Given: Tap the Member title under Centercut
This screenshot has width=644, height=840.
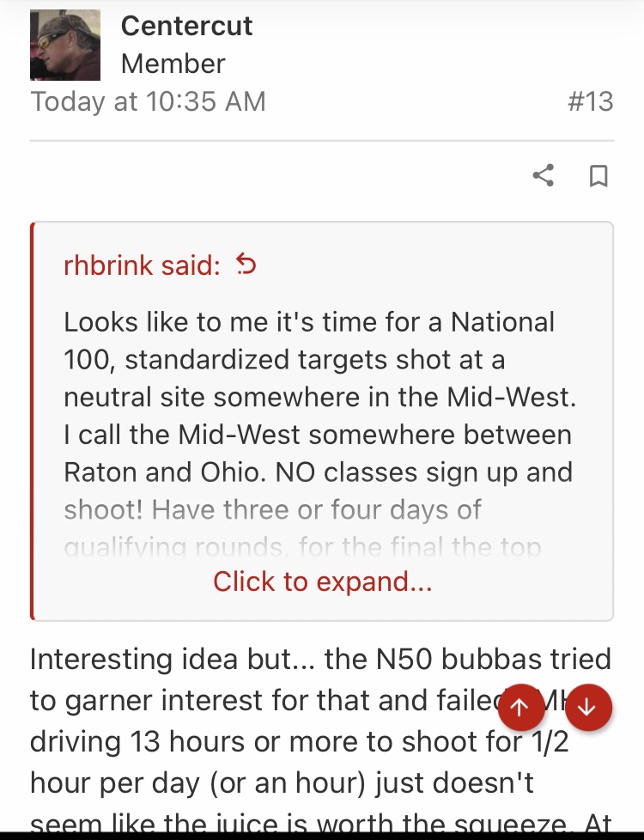Looking at the screenshot, I should (173, 64).
